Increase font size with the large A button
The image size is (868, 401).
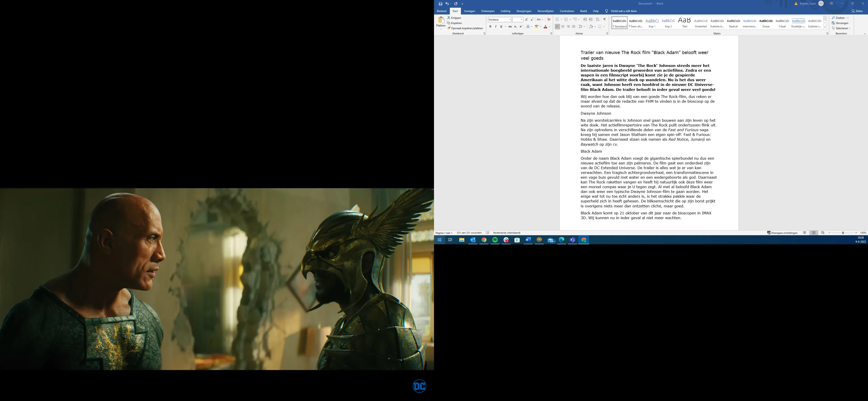[x=526, y=19]
